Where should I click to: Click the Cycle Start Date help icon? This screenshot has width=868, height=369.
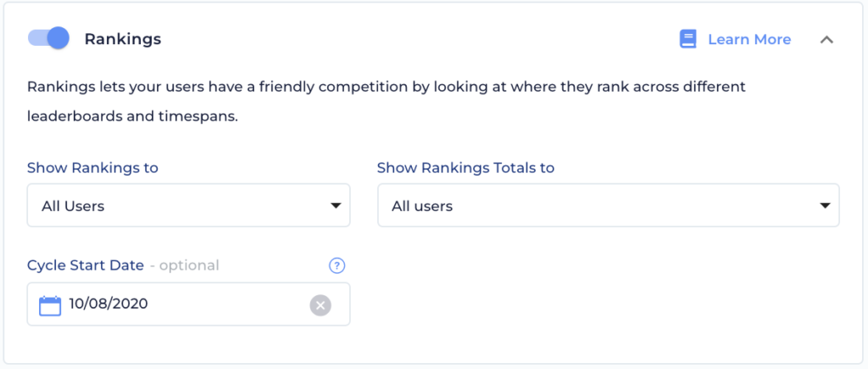tap(337, 266)
